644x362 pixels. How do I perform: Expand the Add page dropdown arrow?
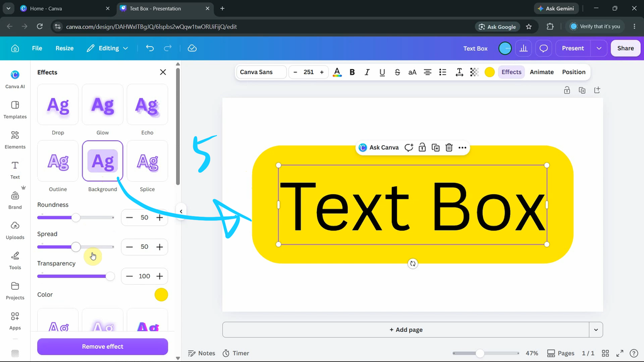596,330
